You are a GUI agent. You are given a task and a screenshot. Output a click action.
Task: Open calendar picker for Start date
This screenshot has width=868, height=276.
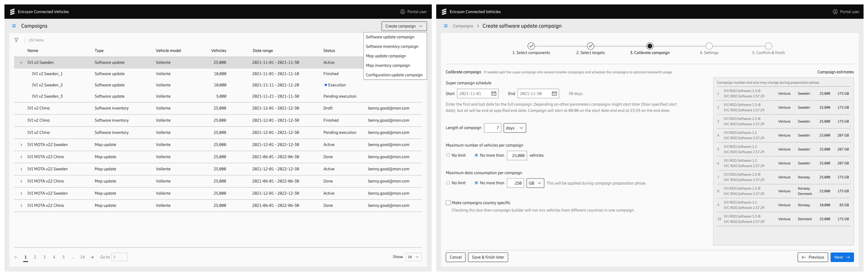tap(494, 93)
